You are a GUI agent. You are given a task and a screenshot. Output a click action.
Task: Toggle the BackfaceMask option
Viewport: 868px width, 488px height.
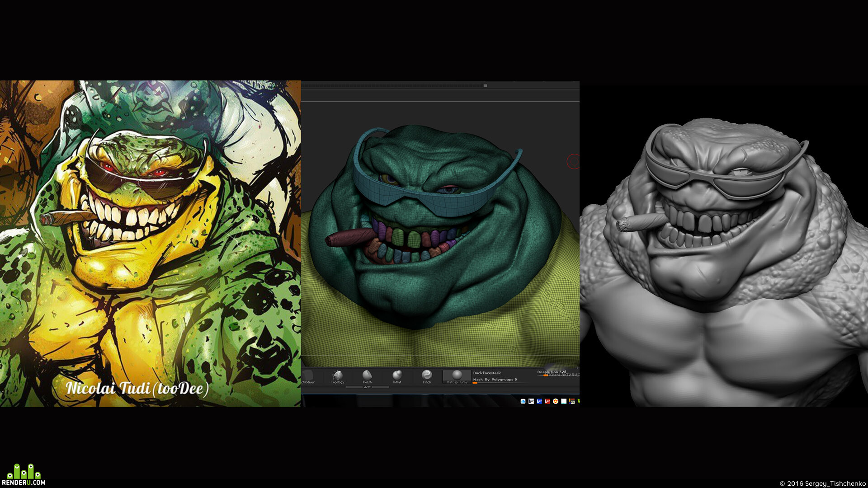click(x=487, y=373)
